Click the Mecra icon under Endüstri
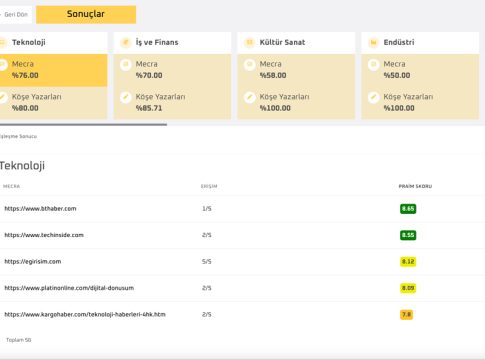Screen dimensions: 485x360 click(x=374, y=64)
